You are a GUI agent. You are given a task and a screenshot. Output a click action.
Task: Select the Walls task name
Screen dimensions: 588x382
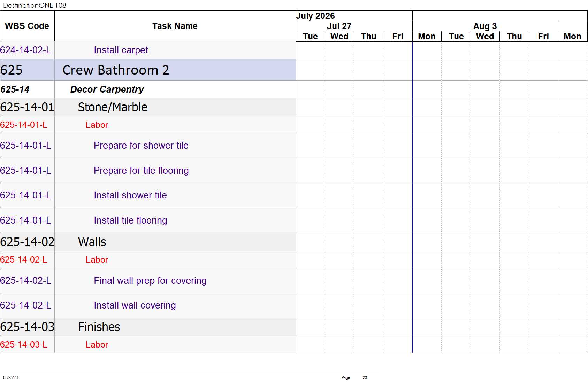92,242
